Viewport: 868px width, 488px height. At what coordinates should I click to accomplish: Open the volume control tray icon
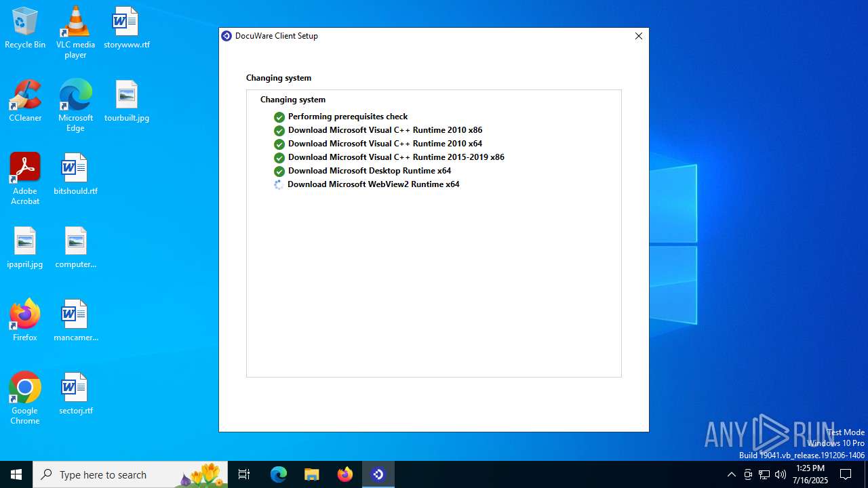(x=781, y=474)
